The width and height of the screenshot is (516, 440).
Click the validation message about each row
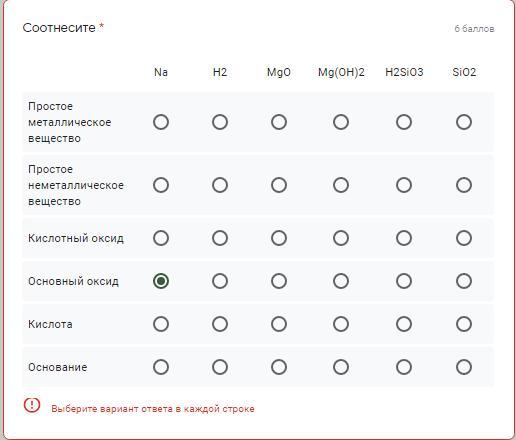click(x=153, y=409)
